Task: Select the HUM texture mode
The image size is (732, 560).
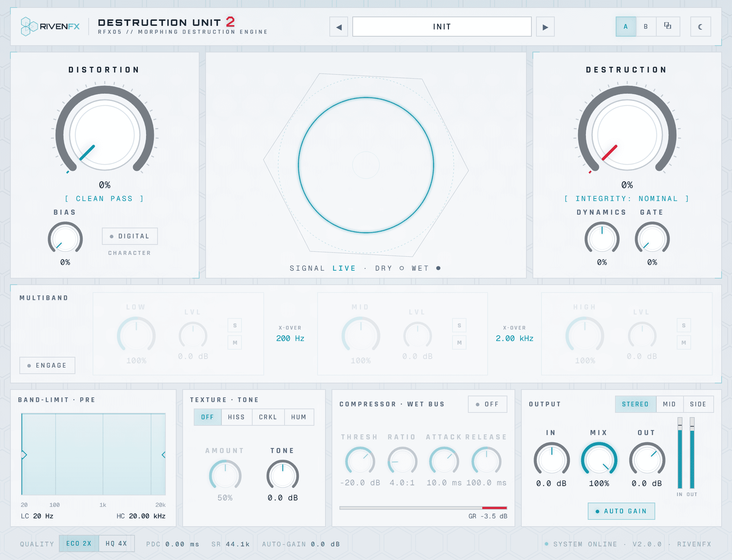Action: 299,417
